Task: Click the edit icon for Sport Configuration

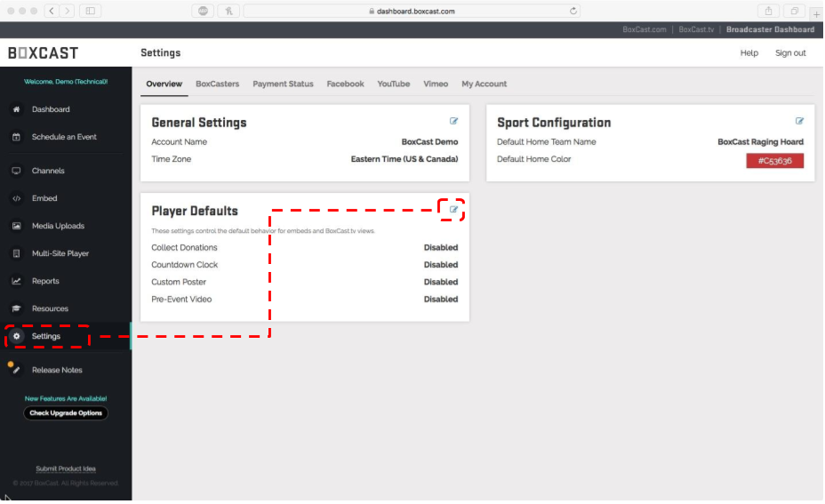Action: coord(799,121)
